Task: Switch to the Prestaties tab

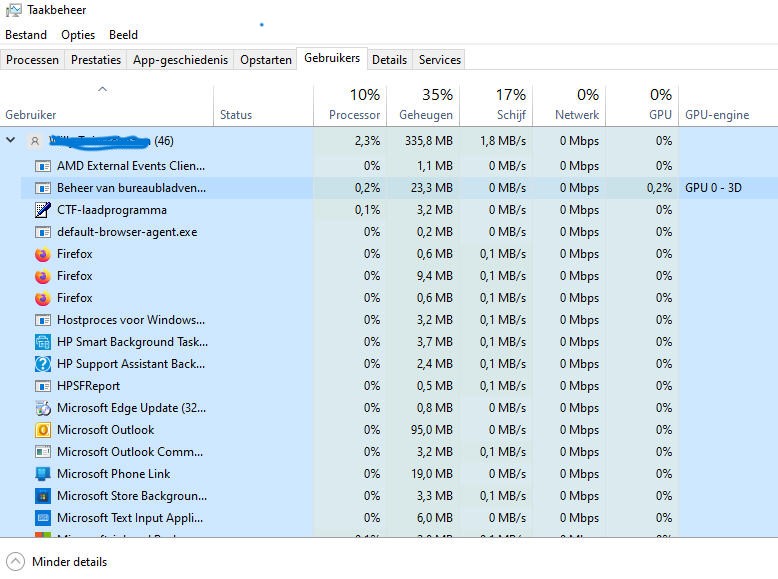Action: click(x=96, y=60)
